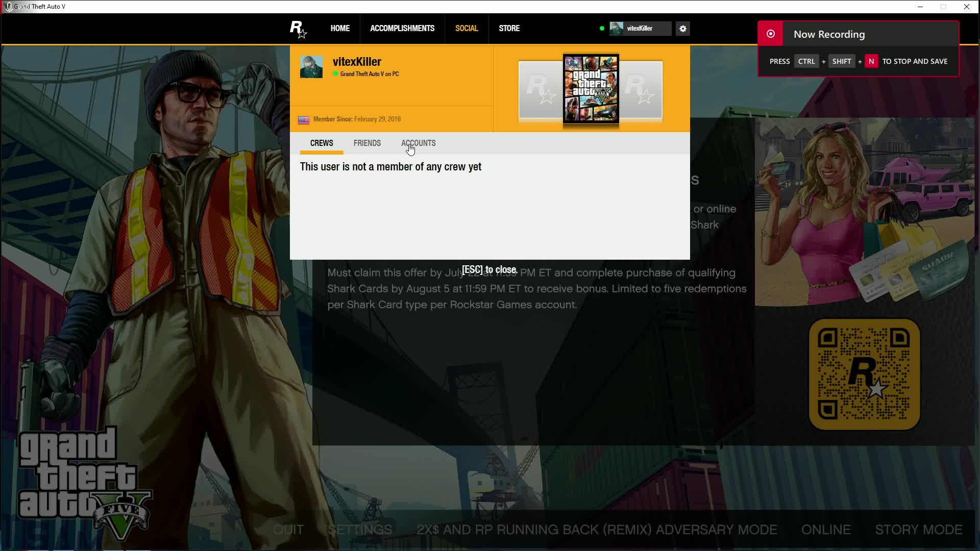
Task: Click the Shark Cards promotional artwork
Action: [x=865, y=212]
